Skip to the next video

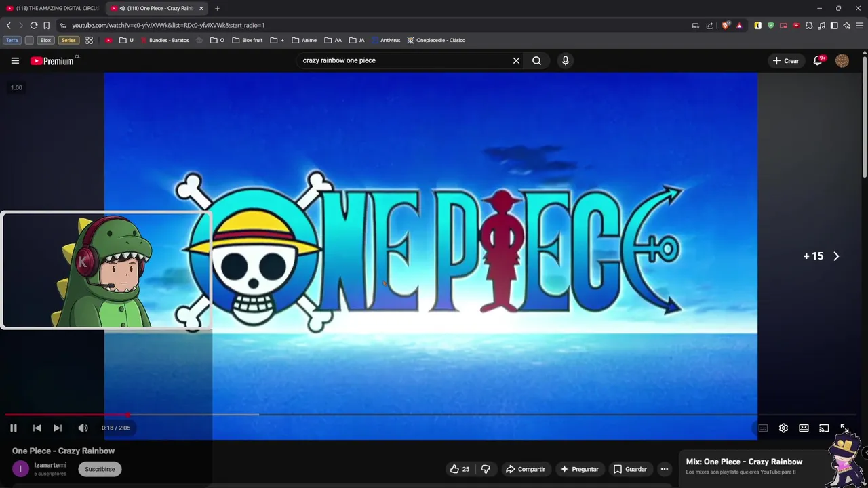coord(58,428)
